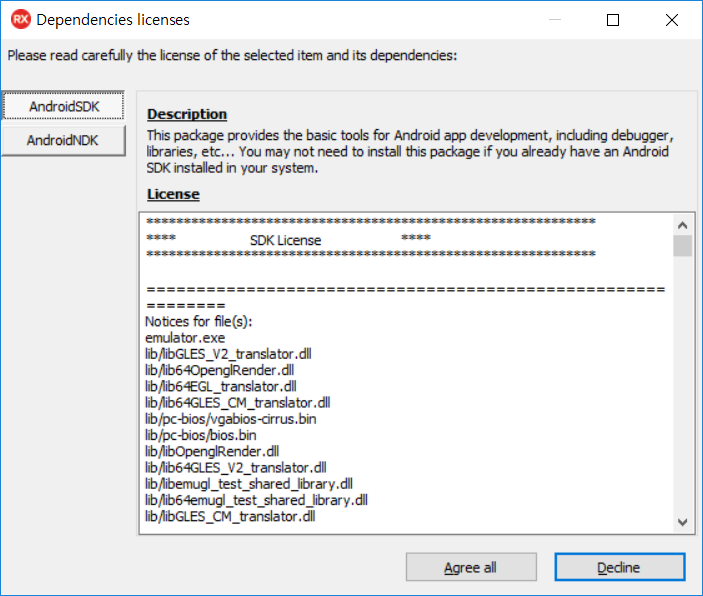
Task: Click 'lib/lib64OpenglRender.dll' line
Action: coord(220,370)
